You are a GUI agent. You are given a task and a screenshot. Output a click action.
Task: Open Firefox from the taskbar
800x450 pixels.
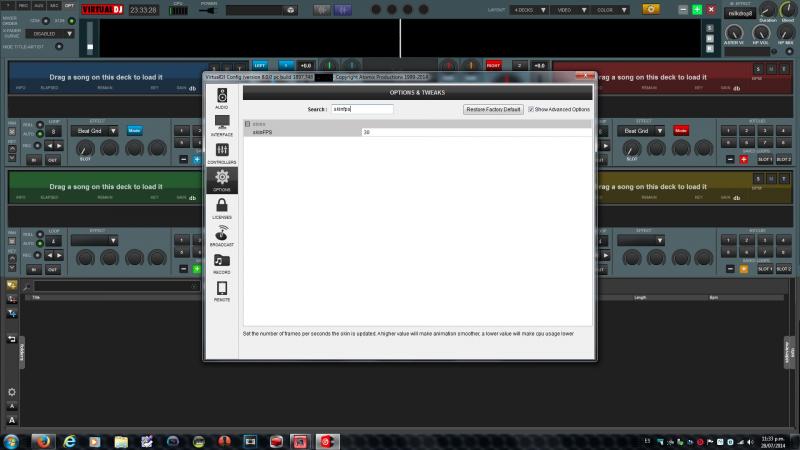(43, 441)
